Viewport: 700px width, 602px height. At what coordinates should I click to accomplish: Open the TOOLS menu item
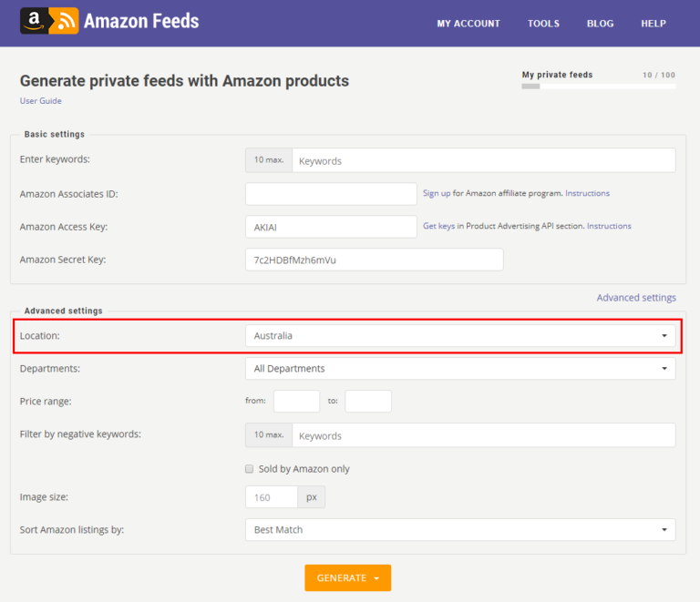(543, 24)
